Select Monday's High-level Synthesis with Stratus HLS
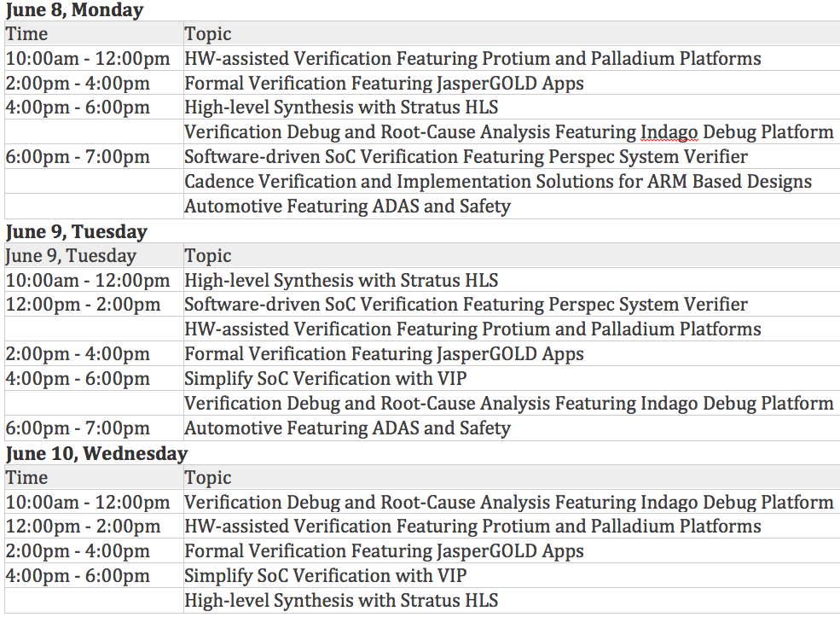This screenshot has width=840, height=623. (x=341, y=108)
